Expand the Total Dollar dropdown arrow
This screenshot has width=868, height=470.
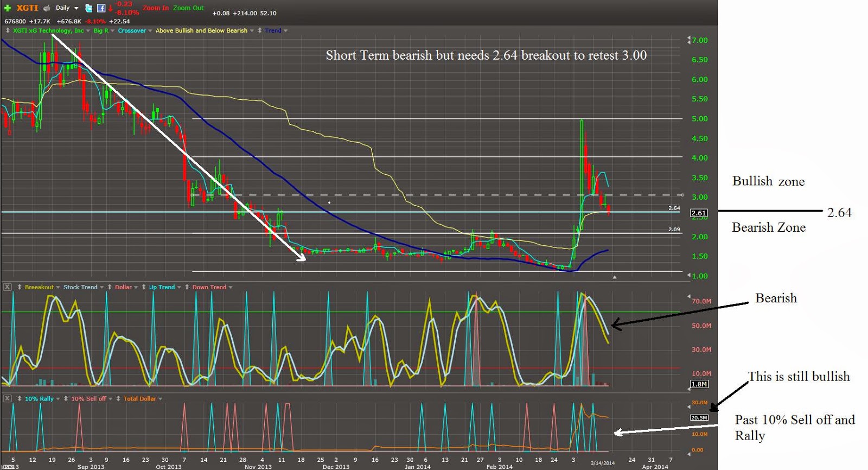click(x=160, y=399)
